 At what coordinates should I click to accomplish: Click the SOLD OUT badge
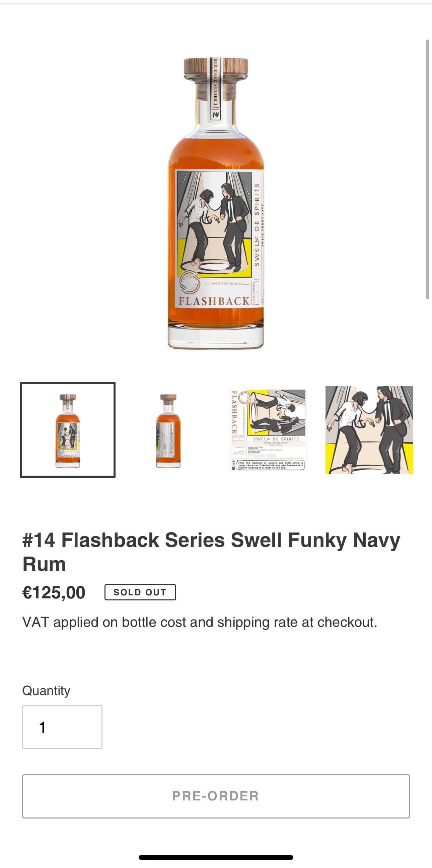(x=140, y=592)
